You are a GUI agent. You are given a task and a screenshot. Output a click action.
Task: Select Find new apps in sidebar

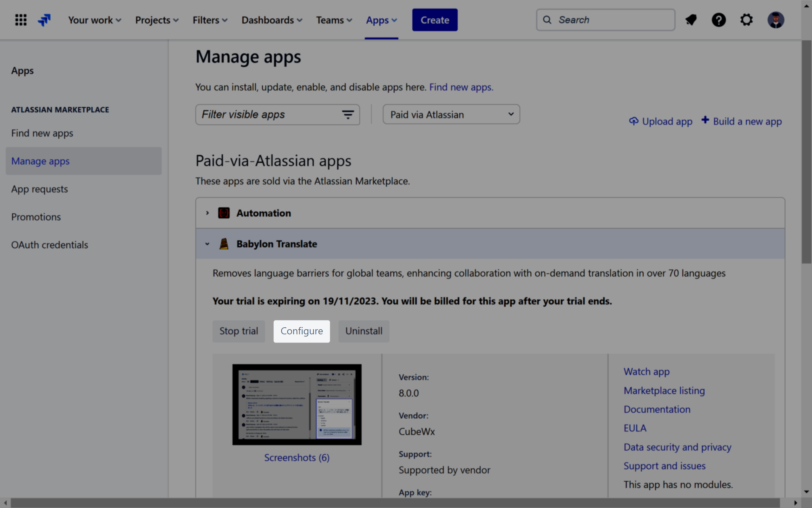[x=42, y=133]
